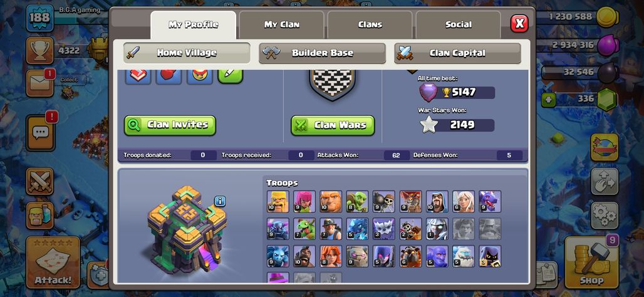The image size is (644, 297).
Task: Switch to Clan Capital profile view
Action: (457, 53)
